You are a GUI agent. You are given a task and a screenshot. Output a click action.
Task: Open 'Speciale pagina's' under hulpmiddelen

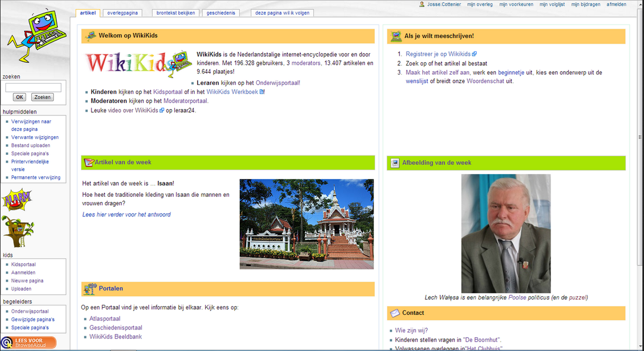click(30, 154)
